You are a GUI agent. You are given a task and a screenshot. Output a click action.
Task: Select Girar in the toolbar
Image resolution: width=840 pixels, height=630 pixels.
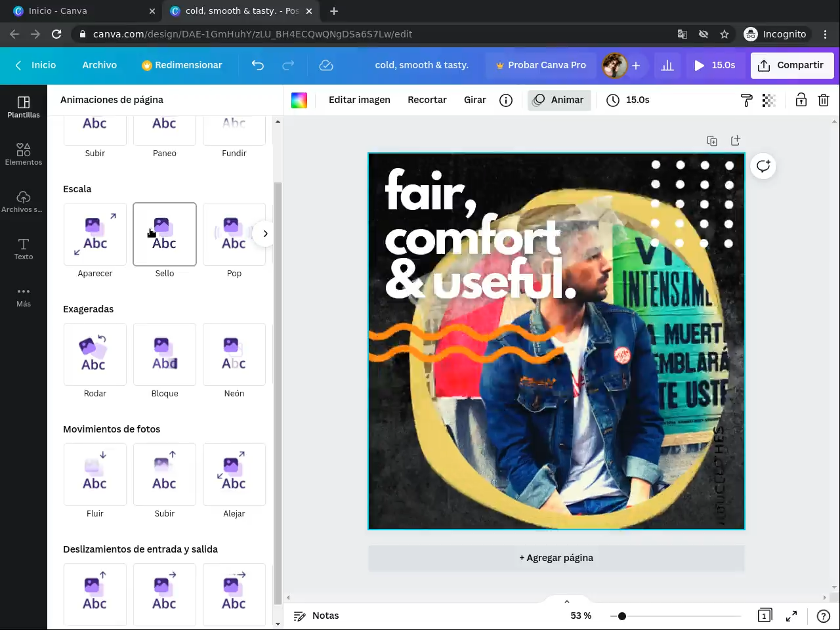[x=475, y=100]
